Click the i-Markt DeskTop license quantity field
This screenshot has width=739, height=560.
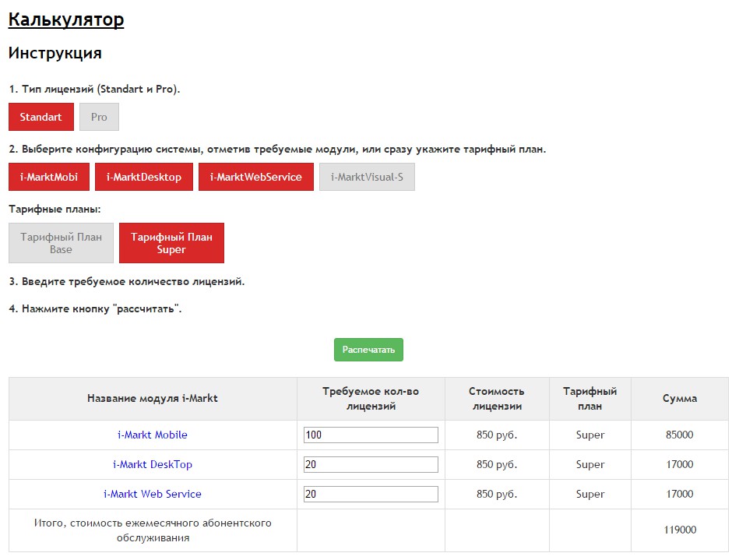[371, 464]
